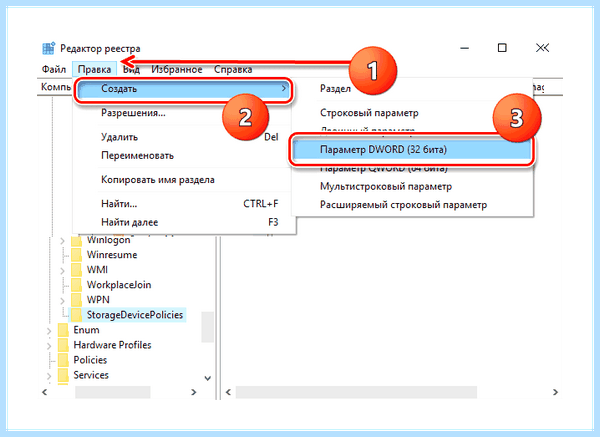Open the Справка menu

click(233, 69)
